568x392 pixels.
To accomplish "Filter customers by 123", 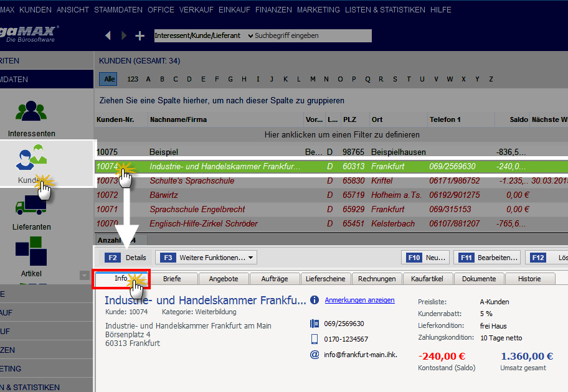I will [133, 79].
